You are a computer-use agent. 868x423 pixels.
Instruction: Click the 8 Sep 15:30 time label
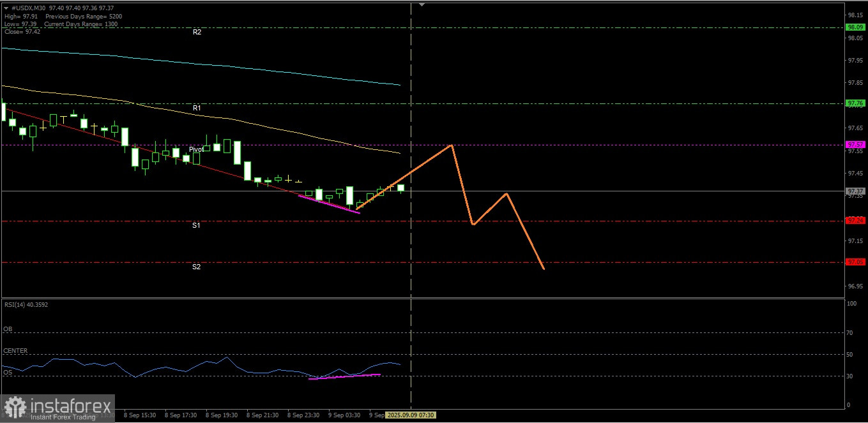140,415
